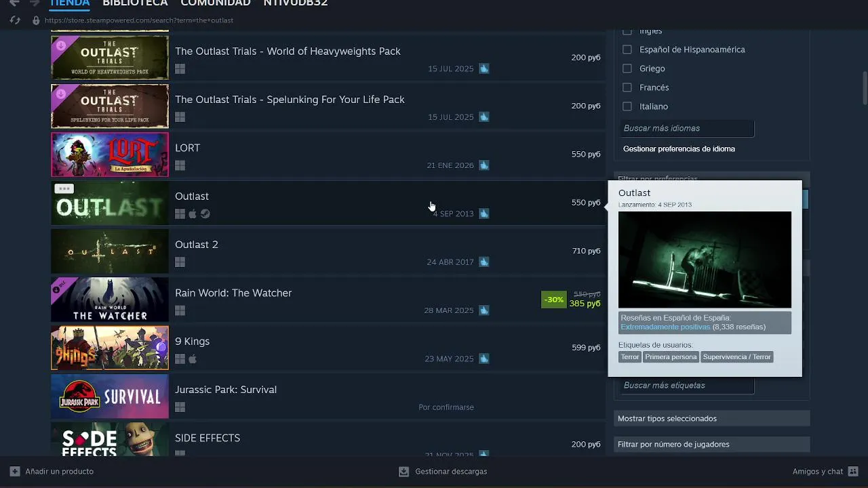The image size is (868, 488).
Task: Click the 599 руб price of 9 Kings
Action: 586,348
